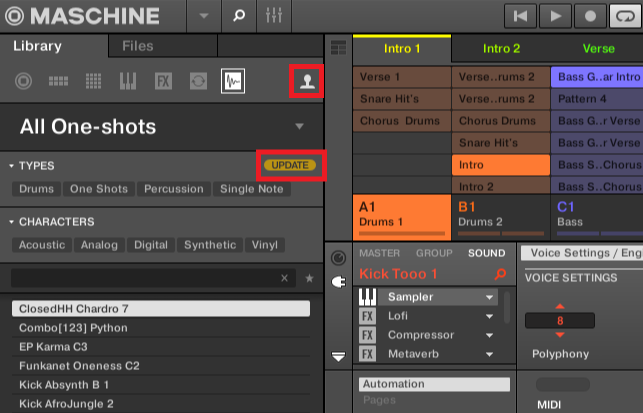Open the Sampler plug-in dropdown
Viewport: 643px width, 413px height.
489,297
